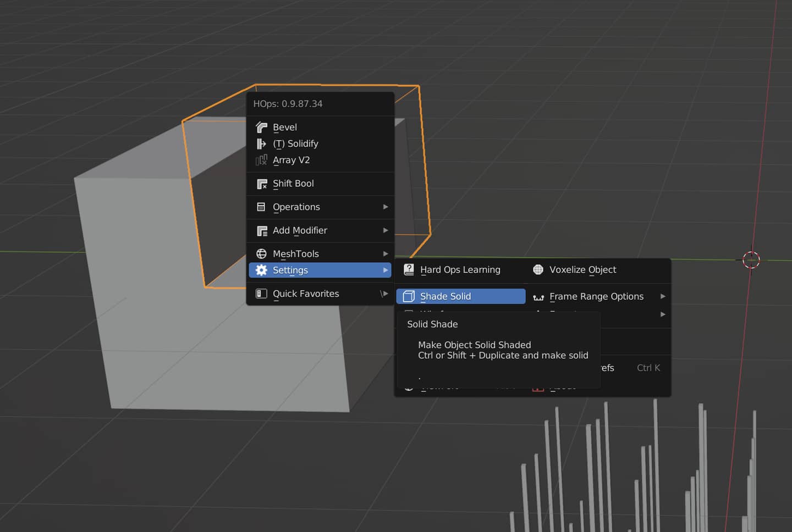This screenshot has height=532, width=792.
Task: Open Quick Favorites menu entry
Action: point(320,294)
